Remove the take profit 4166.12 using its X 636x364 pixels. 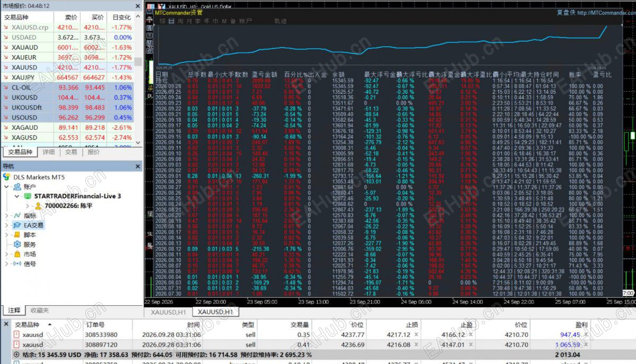tap(471, 335)
